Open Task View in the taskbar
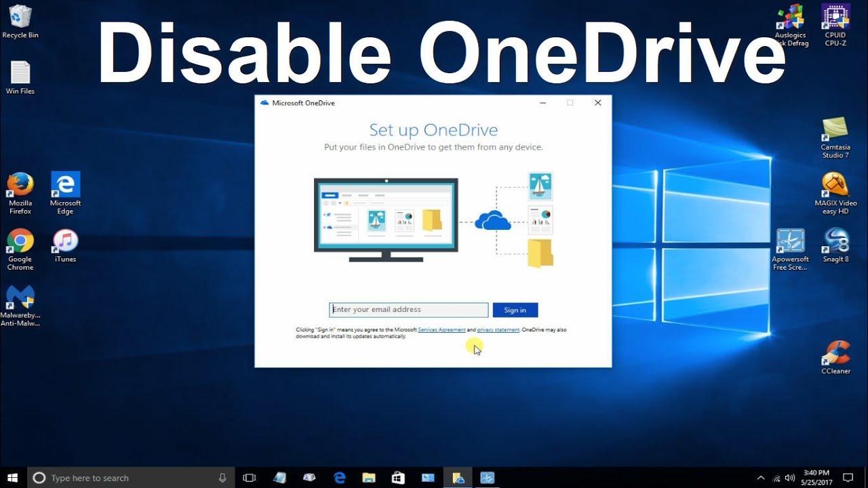This screenshot has width=868, height=488. (250, 478)
